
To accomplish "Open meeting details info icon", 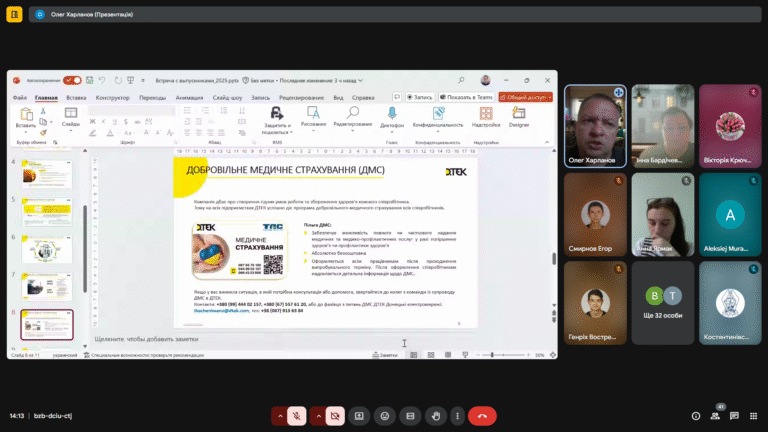I will pyautogui.click(x=696, y=416).
